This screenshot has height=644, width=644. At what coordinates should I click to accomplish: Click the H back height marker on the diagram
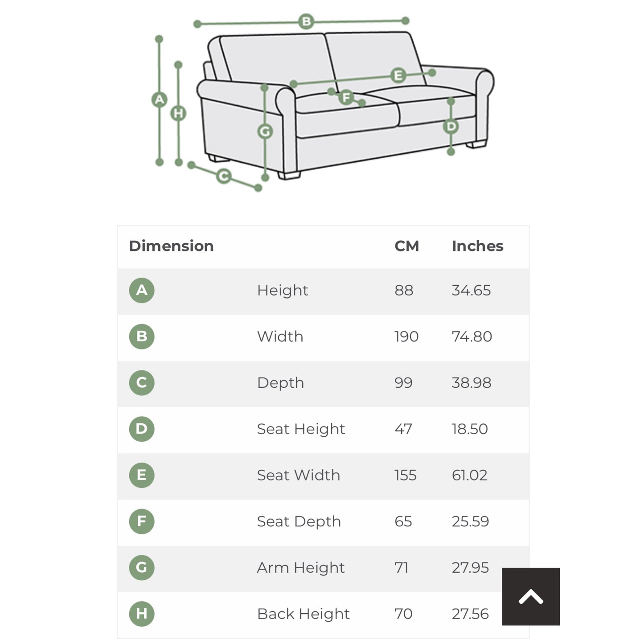click(178, 113)
